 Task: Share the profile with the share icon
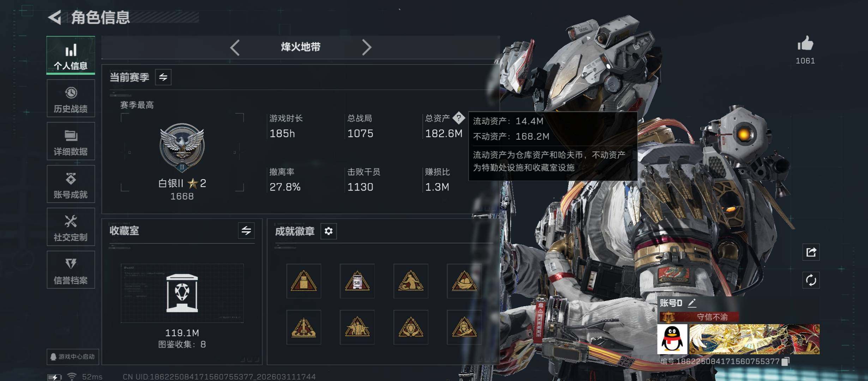pos(811,252)
